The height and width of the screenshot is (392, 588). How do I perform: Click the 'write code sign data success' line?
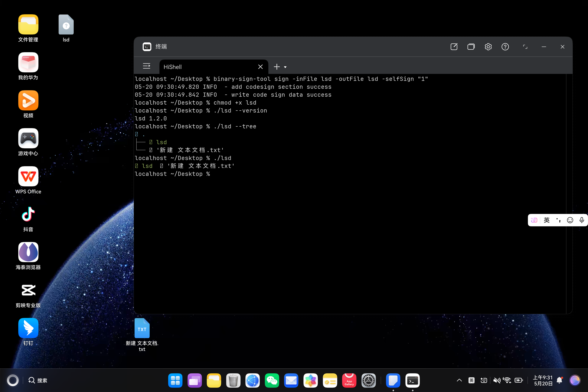point(233,95)
